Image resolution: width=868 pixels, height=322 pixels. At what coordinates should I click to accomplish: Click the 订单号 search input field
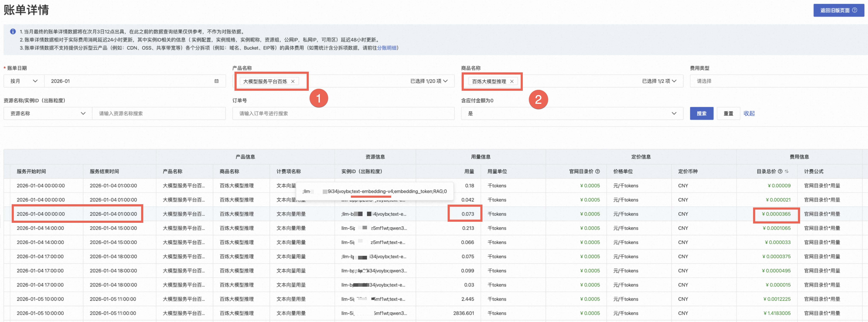[x=343, y=113]
